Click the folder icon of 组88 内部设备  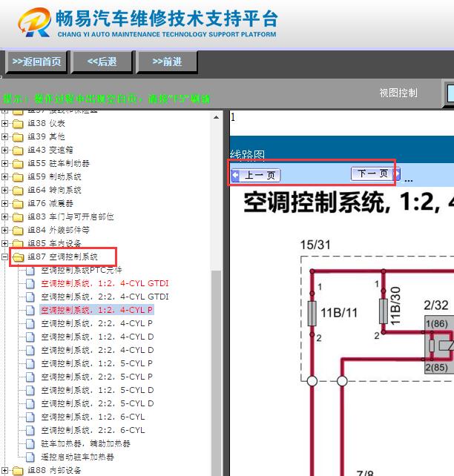pos(18,471)
